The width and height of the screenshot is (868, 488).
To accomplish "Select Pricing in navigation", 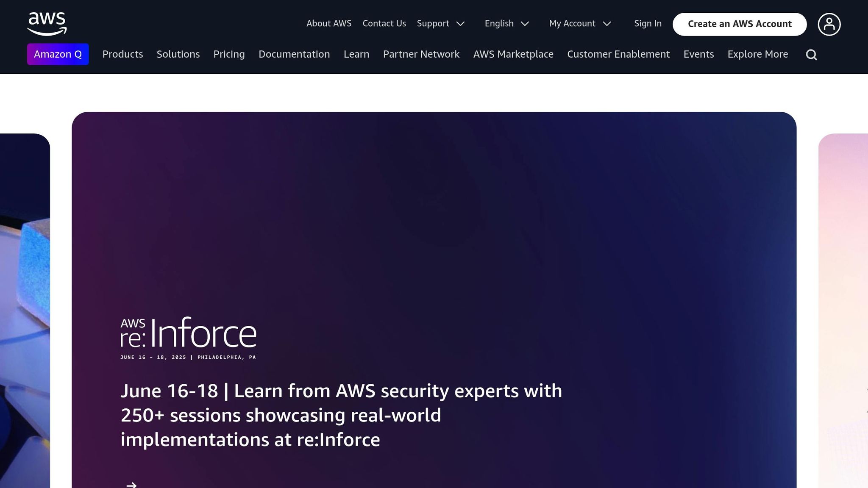I will coord(229,54).
